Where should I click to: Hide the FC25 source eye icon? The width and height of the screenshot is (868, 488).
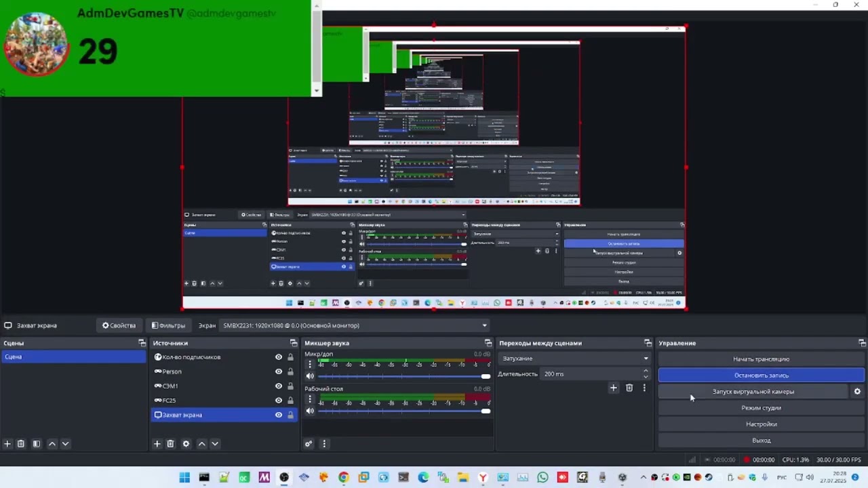[279, 401]
